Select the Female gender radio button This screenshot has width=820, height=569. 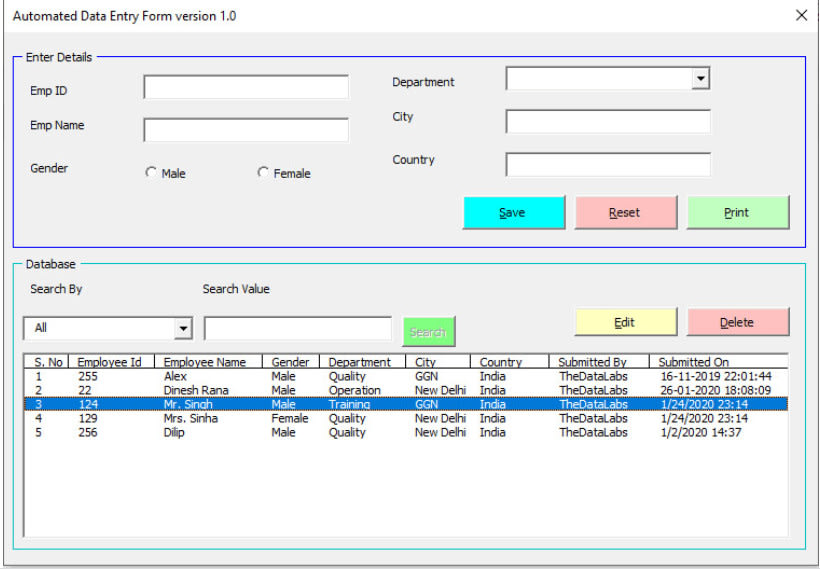pyautogui.click(x=263, y=172)
